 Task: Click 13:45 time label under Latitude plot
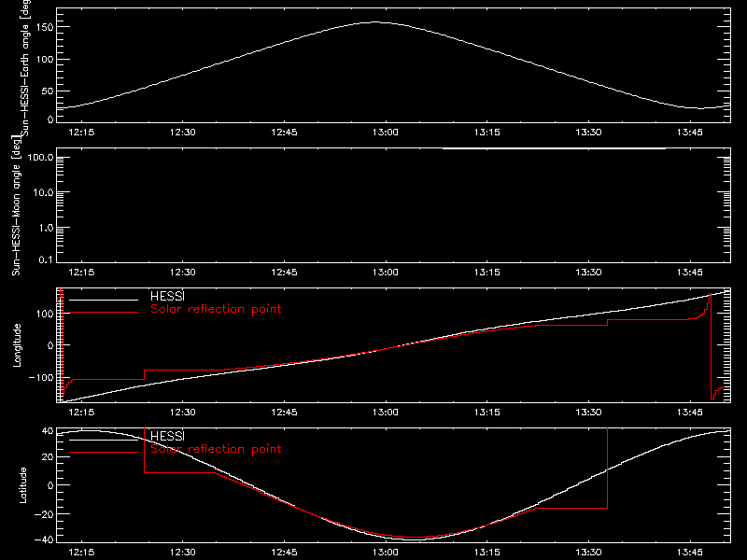(x=690, y=553)
